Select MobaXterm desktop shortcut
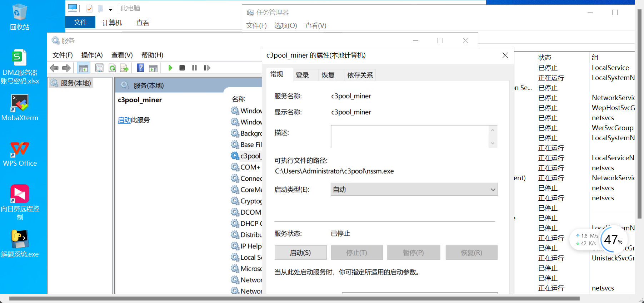The height and width of the screenshot is (303, 644). click(20, 108)
